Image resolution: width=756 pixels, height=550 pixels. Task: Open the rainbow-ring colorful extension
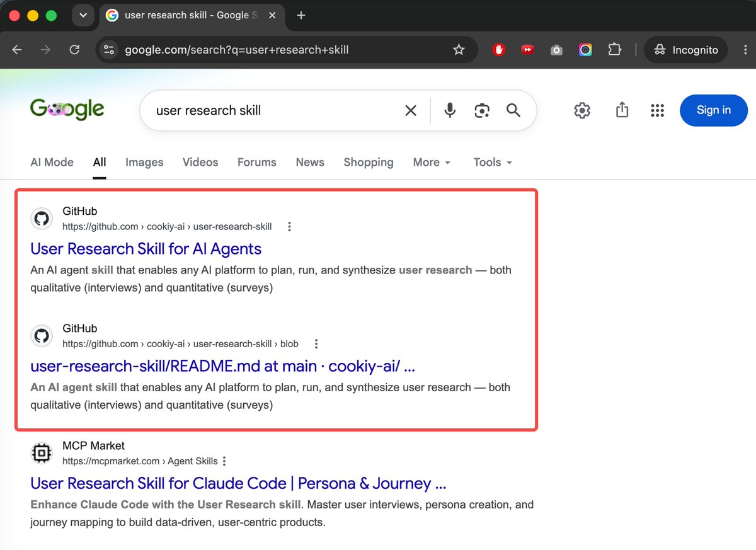[x=585, y=50]
